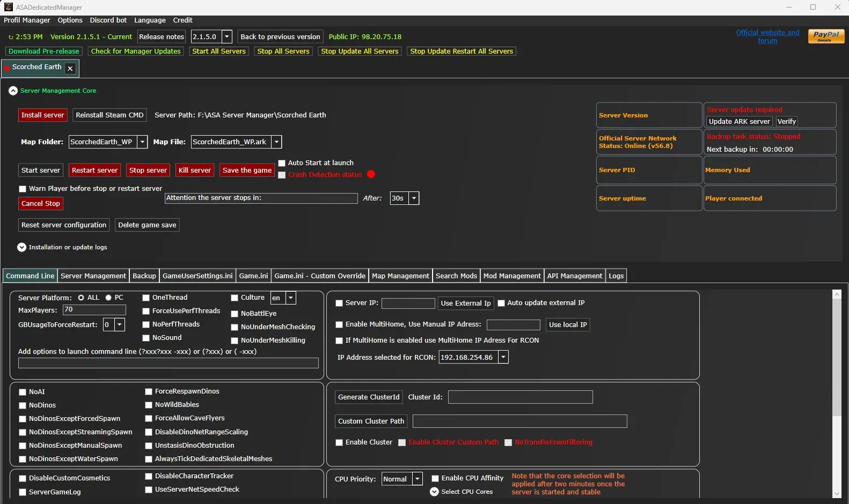The image size is (849, 504).
Task: Click the Install server button
Action: point(42,115)
